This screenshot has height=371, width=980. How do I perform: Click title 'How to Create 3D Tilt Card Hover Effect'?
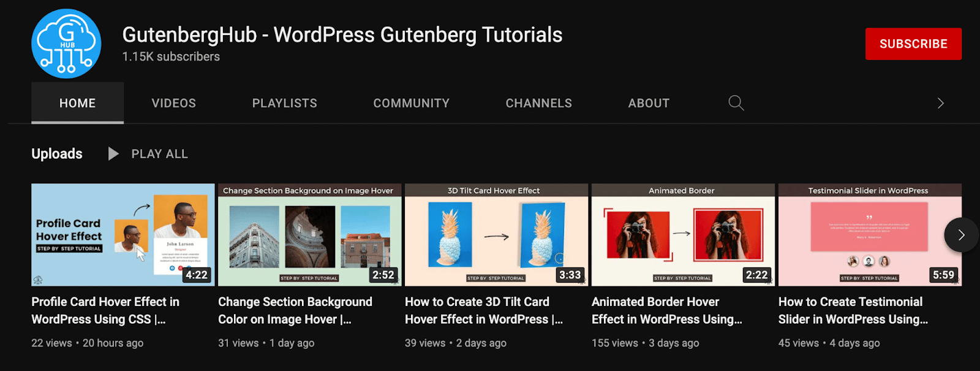tap(484, 310)
